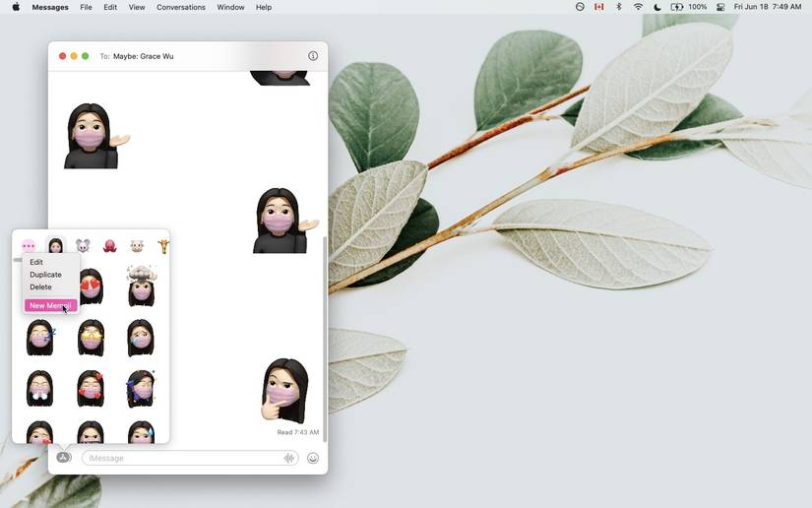This screenshot has height=508, width=812.
Task: Click the conversation vertical scrollbar
Action: click(325, 340)
